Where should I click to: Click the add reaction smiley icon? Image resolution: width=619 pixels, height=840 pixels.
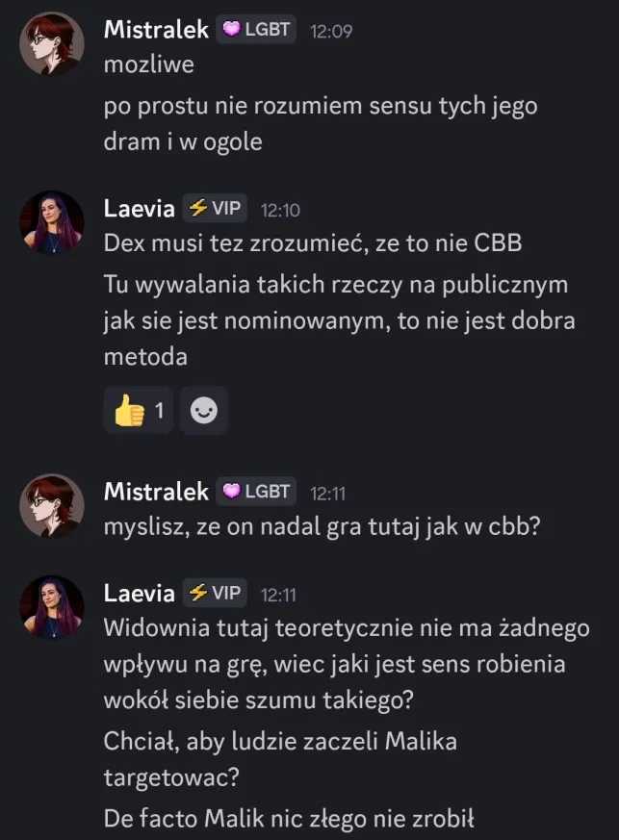(x=204, y=412)
